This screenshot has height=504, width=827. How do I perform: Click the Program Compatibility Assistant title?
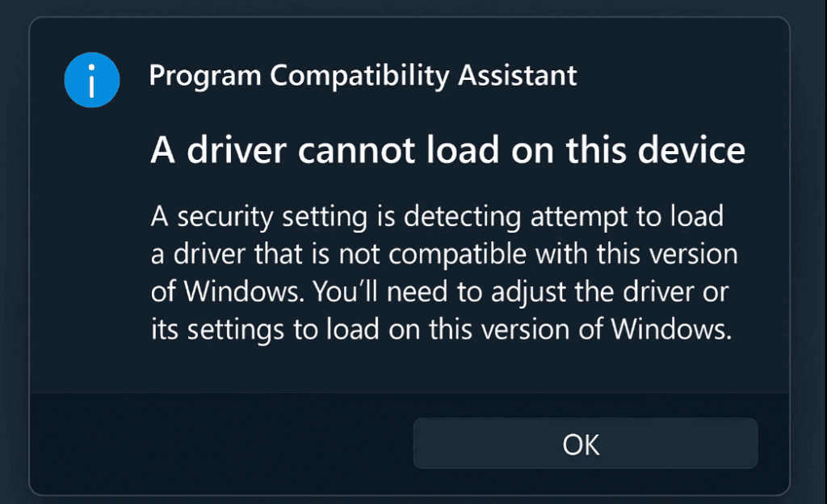point(363,76)
